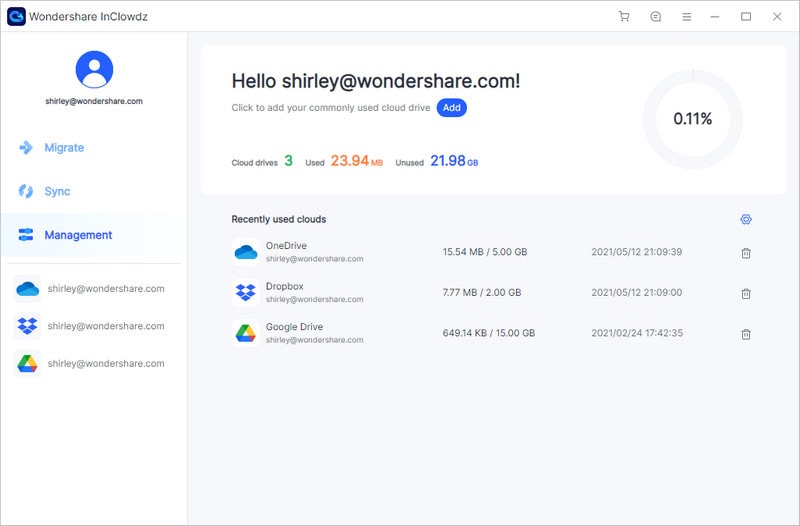The height and width of the screenshot is (526, 800).
Task: Click the Used 23.94 MB value
Action: point(357,161)
